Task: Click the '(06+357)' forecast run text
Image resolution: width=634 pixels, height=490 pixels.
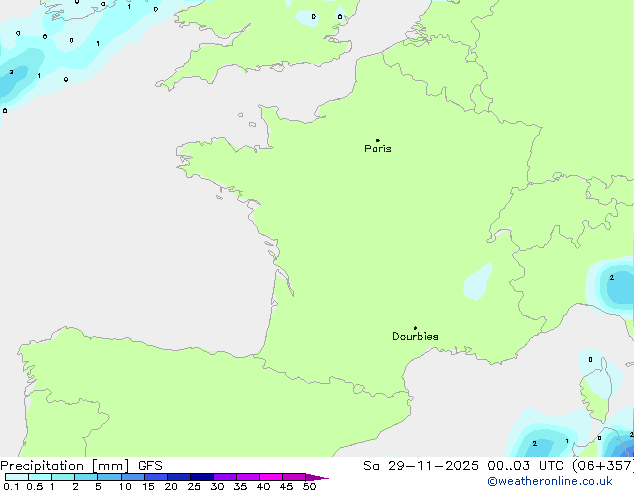Action: (x=603, y=466)
